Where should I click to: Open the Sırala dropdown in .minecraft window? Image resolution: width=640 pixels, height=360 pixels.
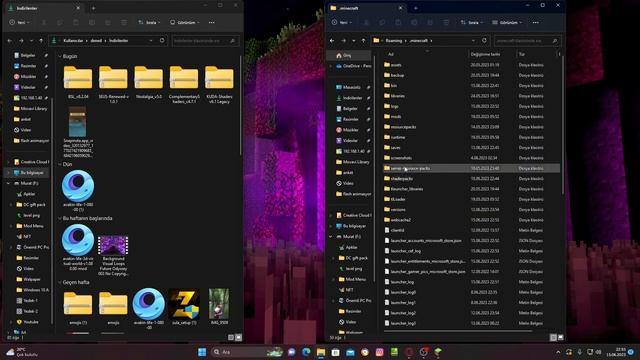pyautogui.click(x=471, y=22)
